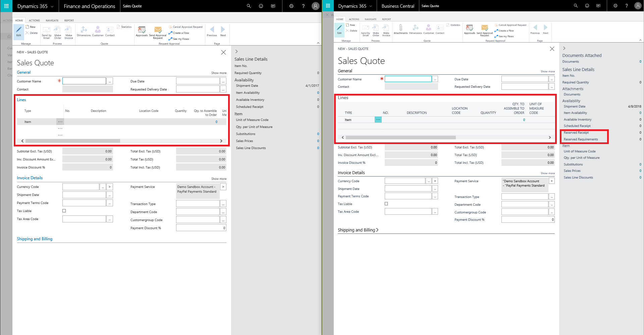Open Payment Service arrow in Business Central window
The height and width of the screenshot is (335, 644).
[552, 181]
